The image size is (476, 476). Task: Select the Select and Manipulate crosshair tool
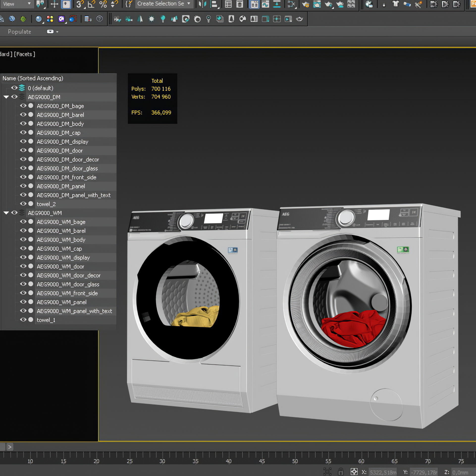(x=54, y=4)
